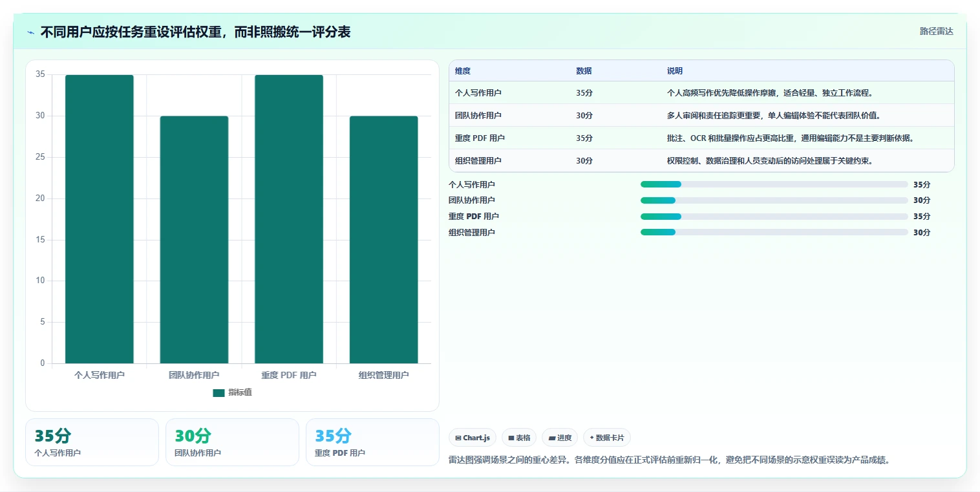Click the 35分 value after 个人写作用户 progress bar
Viewport: 980px width, 492px height.
[922, 184]
